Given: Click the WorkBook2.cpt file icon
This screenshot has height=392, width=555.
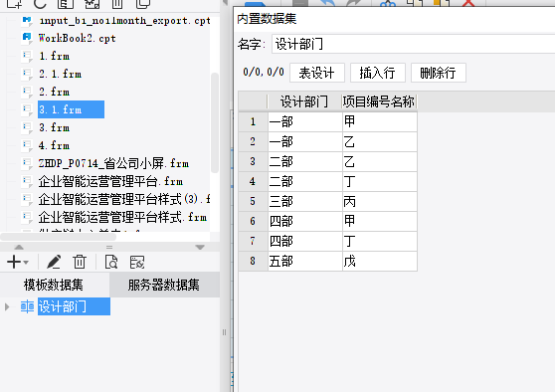Looking at the screenshot, I should point(27,38).
